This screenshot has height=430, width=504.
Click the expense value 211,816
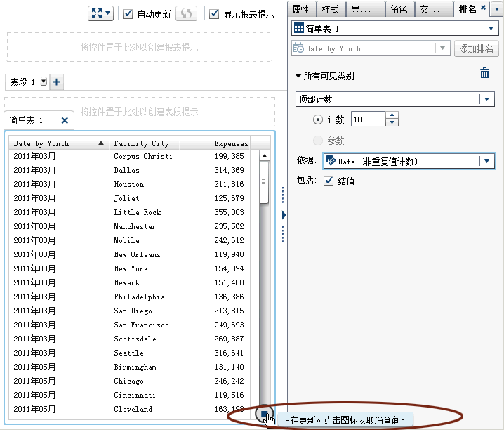(x=229, y=184)
